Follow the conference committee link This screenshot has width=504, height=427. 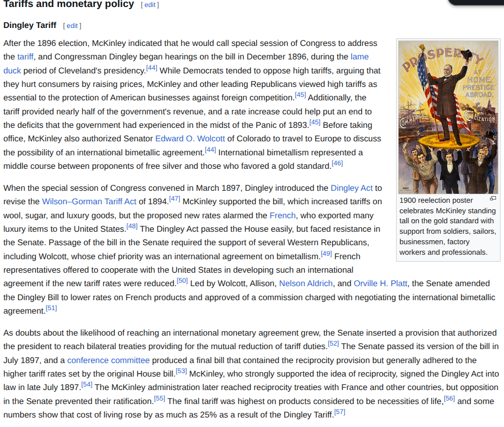108,361
